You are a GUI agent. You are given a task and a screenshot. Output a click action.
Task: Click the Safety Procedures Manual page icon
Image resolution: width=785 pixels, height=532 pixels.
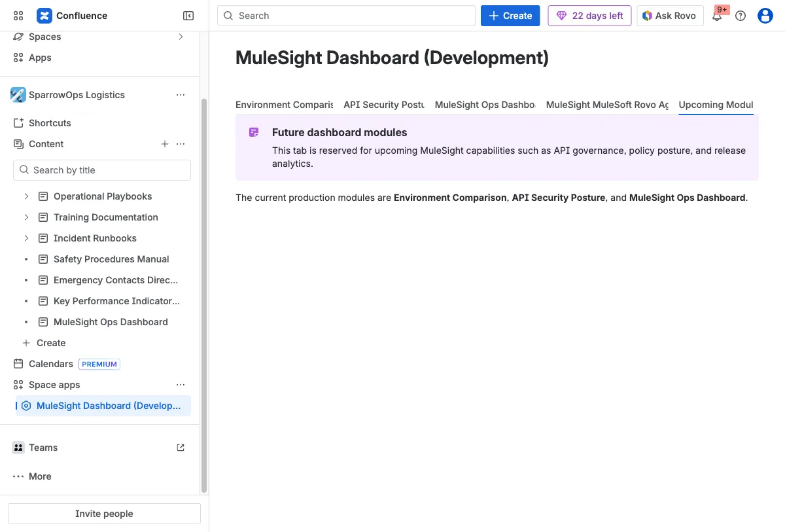coord(43,259)
